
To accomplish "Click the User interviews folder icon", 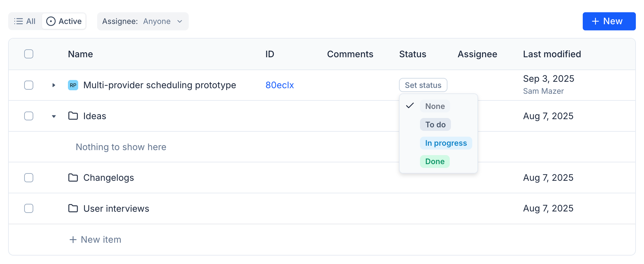I will click(73, 209).
